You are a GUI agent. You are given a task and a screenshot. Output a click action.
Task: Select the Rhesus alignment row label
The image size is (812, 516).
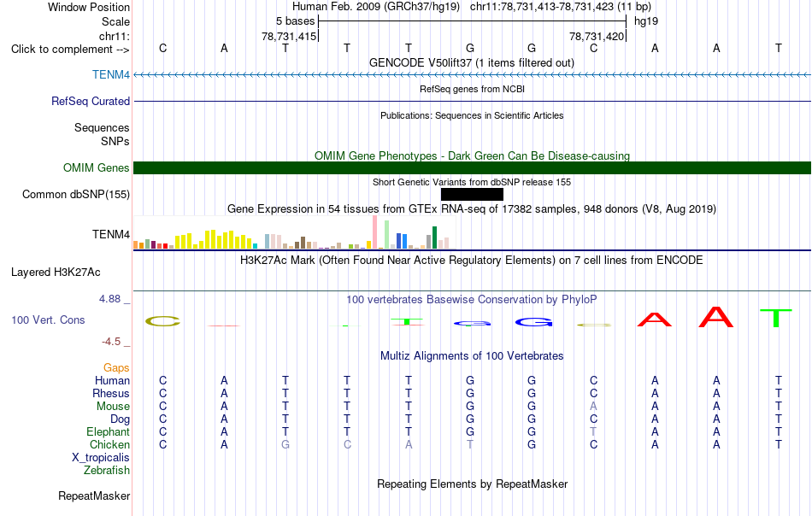pos(111,394)
